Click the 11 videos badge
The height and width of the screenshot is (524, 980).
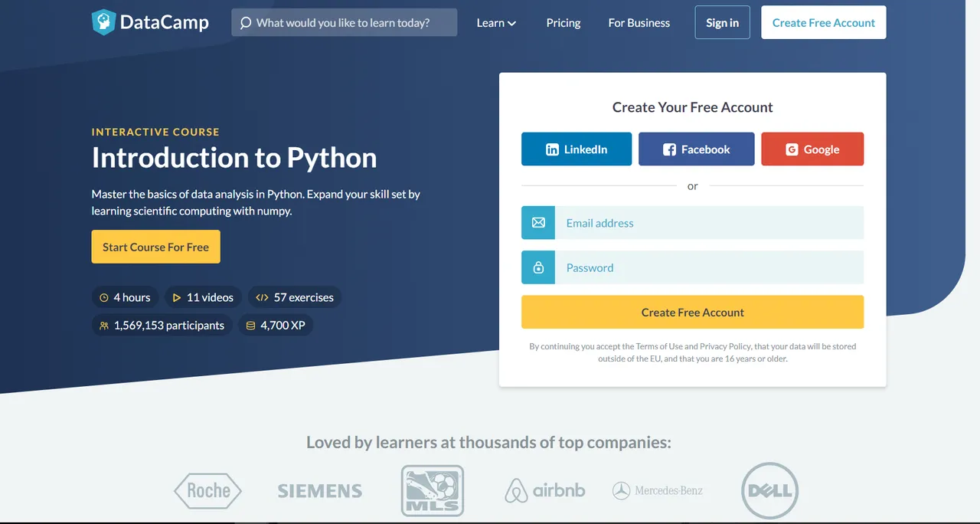tap(204, 297)
